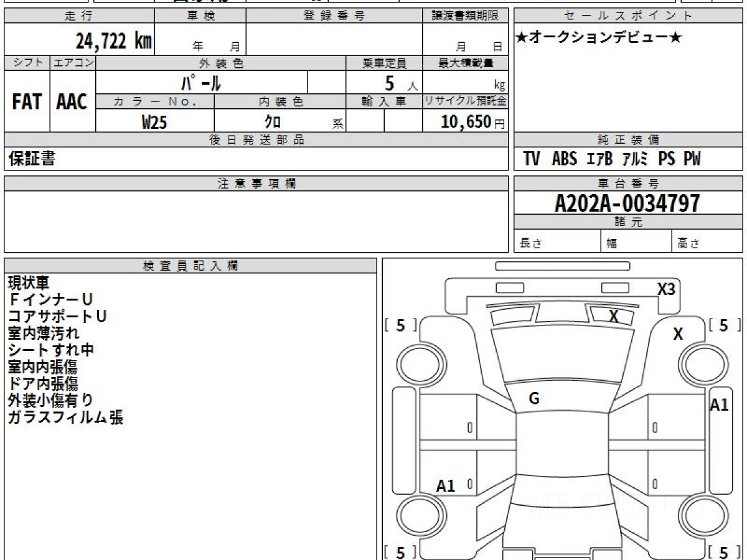This screenshot has height=560, width=747.
Task: Select the 10,650円 recycle deposit value
Action: (x=472, y=122)
